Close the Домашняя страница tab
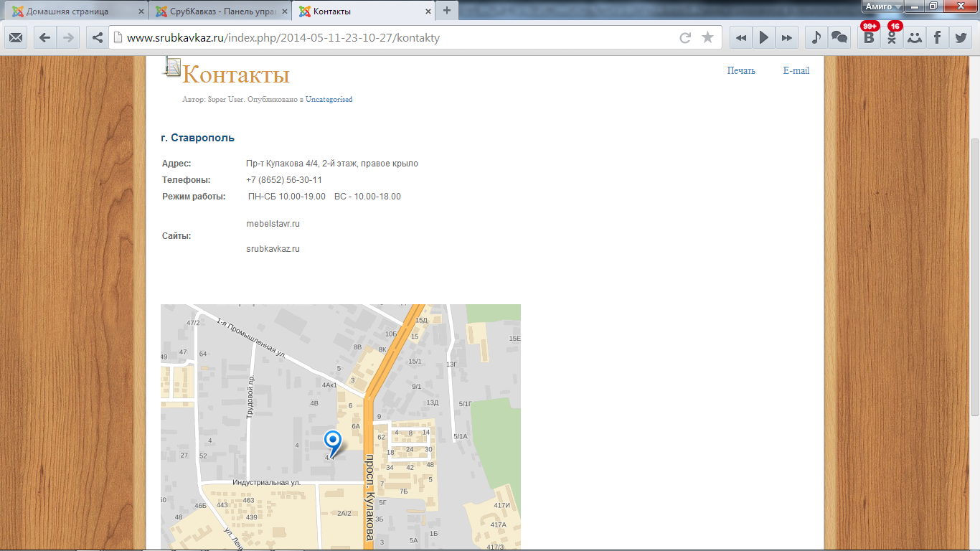The height and width of the screenshot is (551, 980). [x=141, y=11]
